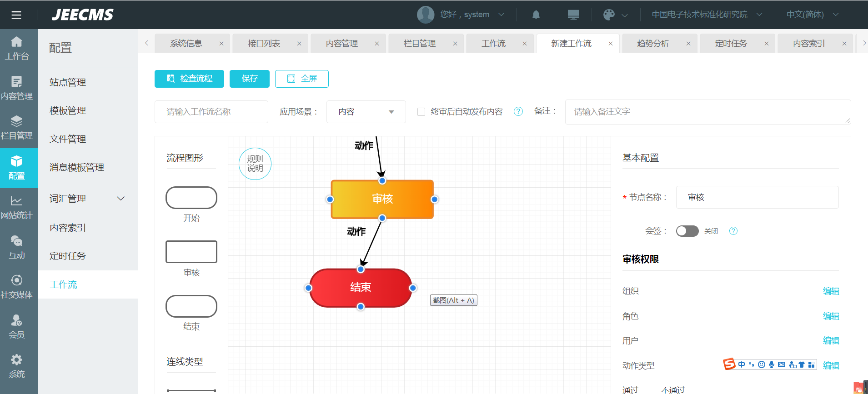Focus the 请输入备注文字 remark textarea
The height and width of the screenshot is (394, 868).
[708, 112]
